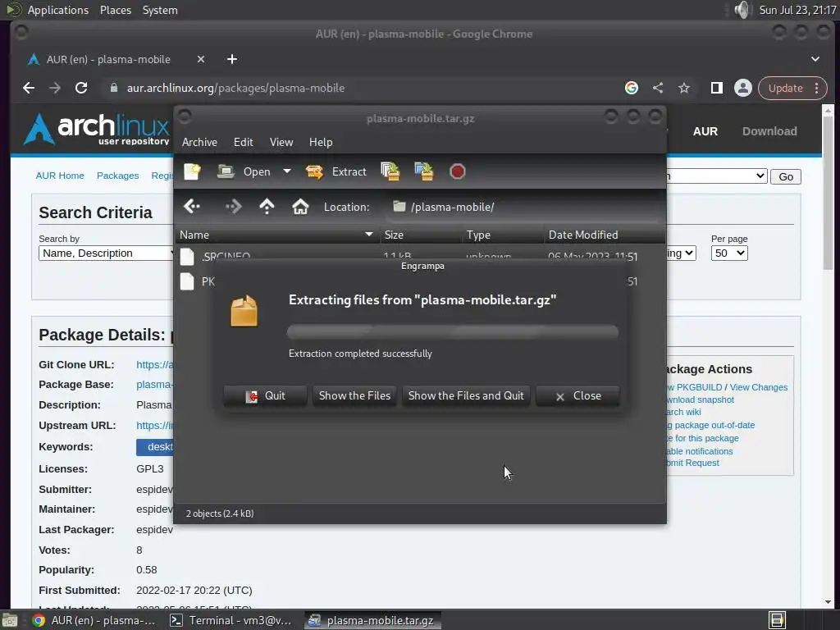The height and width of the screenshot is (630, 840).
Task: Expand Chrome tab search chevron
Action: click(x=815, y=59)
